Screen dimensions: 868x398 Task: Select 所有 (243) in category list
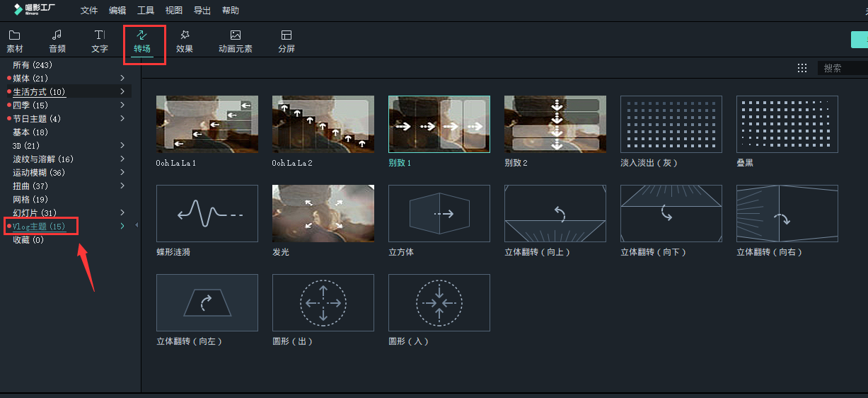[x=31, y=65]
